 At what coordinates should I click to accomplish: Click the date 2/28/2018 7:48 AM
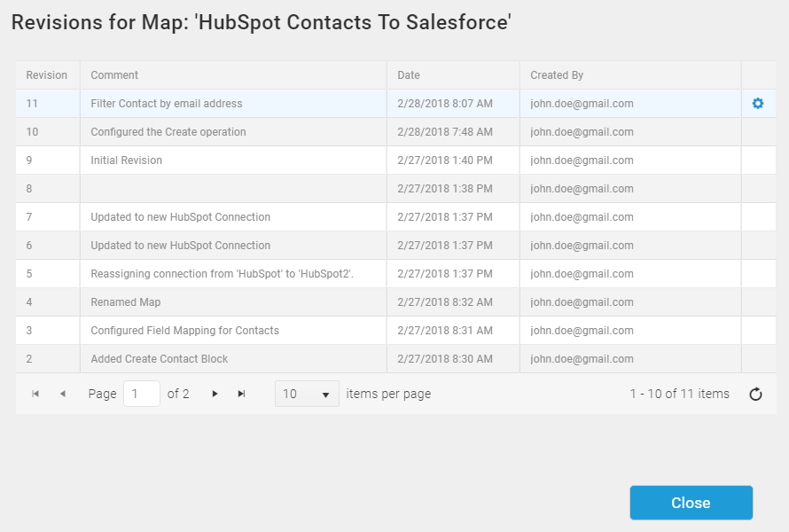click(x=445, y=131)
